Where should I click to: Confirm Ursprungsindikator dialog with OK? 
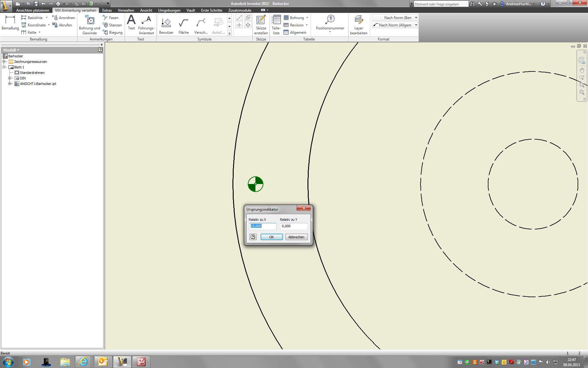271,237
